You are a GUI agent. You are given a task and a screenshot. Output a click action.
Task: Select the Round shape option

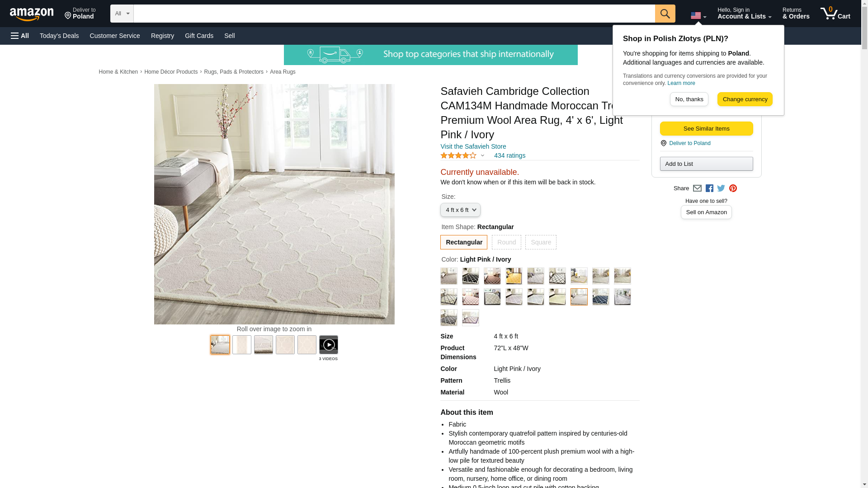(506, 242)
